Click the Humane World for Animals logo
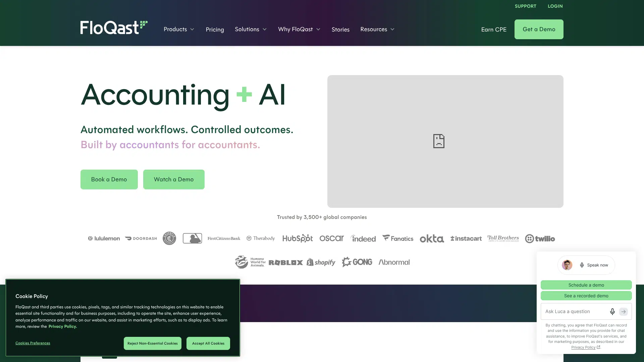This screenshot has width=644, height=362. tap(250, 262)
